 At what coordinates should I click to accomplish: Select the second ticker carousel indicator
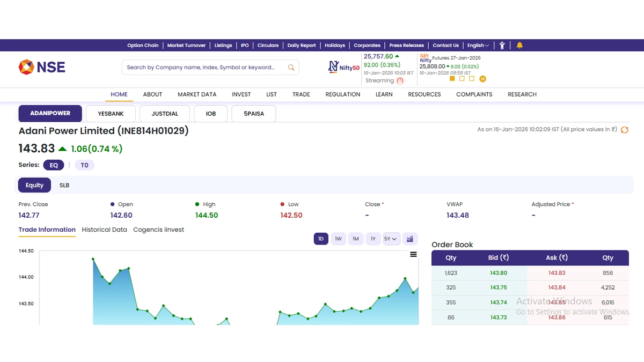coord(462,79)
